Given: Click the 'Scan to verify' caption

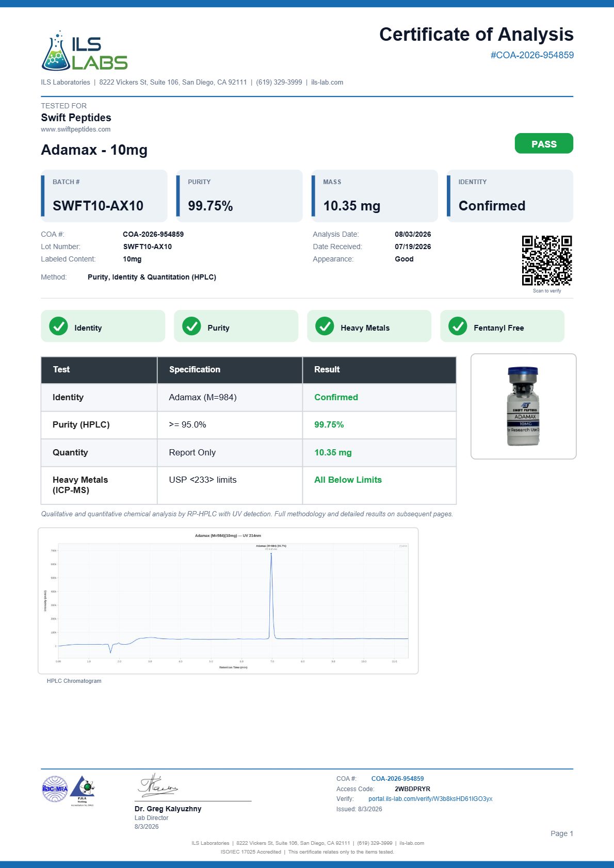Looking at the screenshot, I should click(547, 291).
